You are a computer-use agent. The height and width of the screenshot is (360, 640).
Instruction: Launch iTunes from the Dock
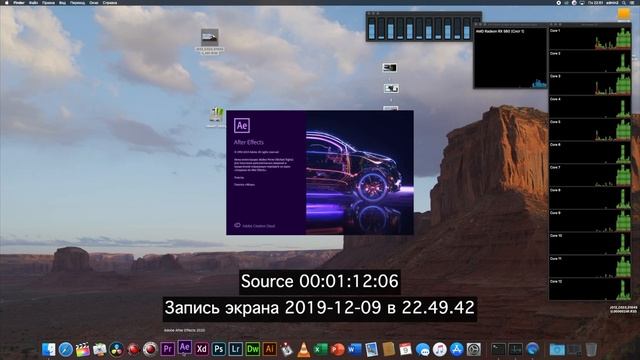[440, 349]
